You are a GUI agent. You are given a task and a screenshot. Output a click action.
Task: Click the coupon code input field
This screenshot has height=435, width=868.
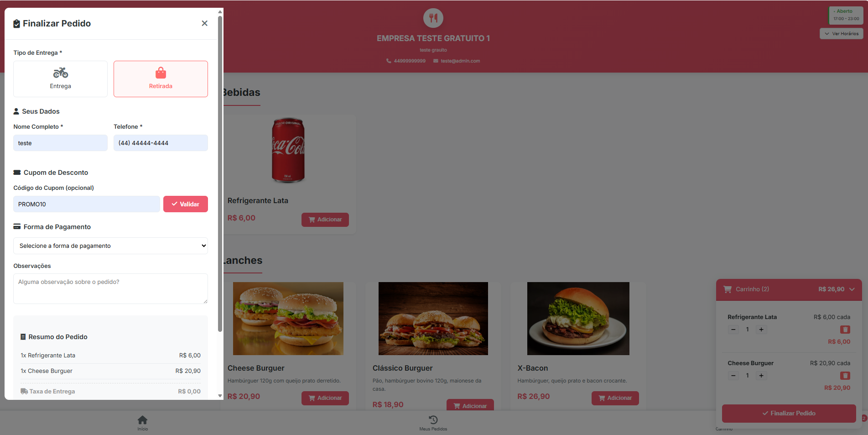[87, 204]
